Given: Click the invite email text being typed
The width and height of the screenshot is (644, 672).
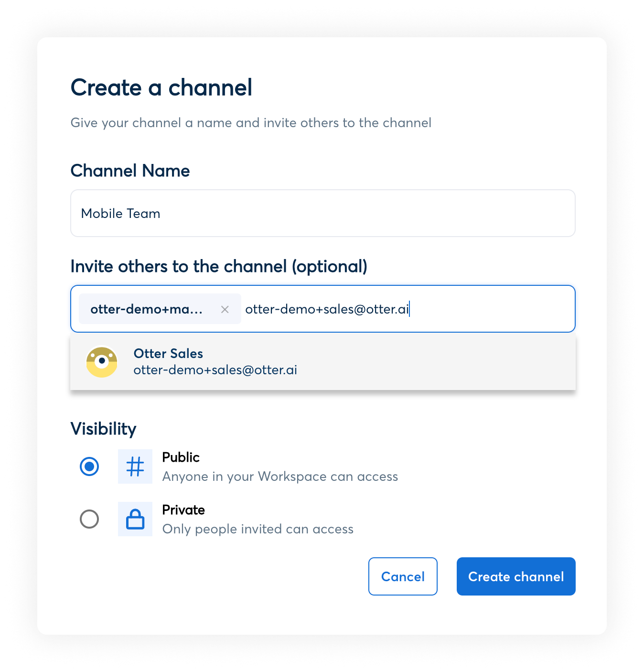Looking at the screenshot, I should click(327, 309).
